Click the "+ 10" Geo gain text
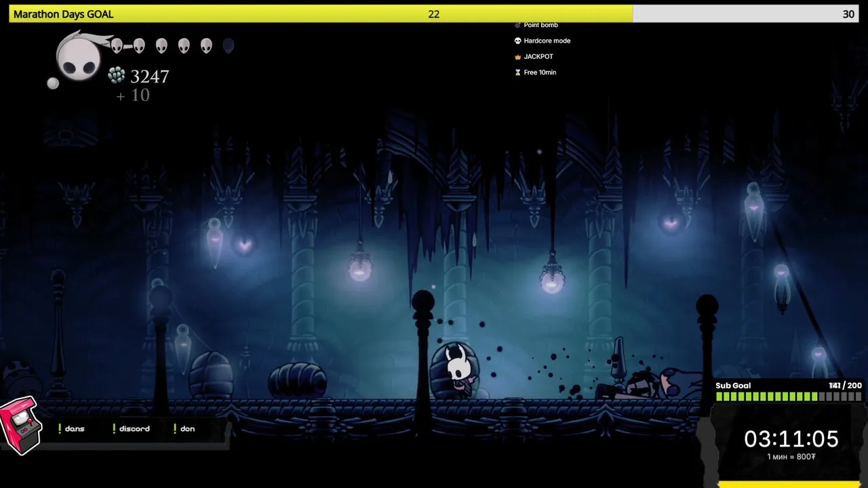Image resolution: width=868 pixels, height=488 pixels. (133, 96)
